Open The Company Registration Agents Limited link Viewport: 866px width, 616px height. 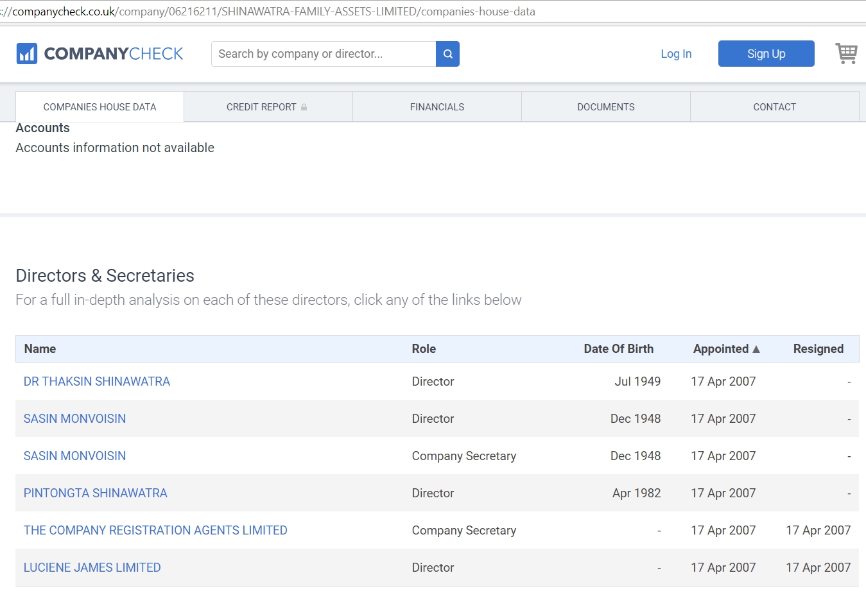click(155, 530)
